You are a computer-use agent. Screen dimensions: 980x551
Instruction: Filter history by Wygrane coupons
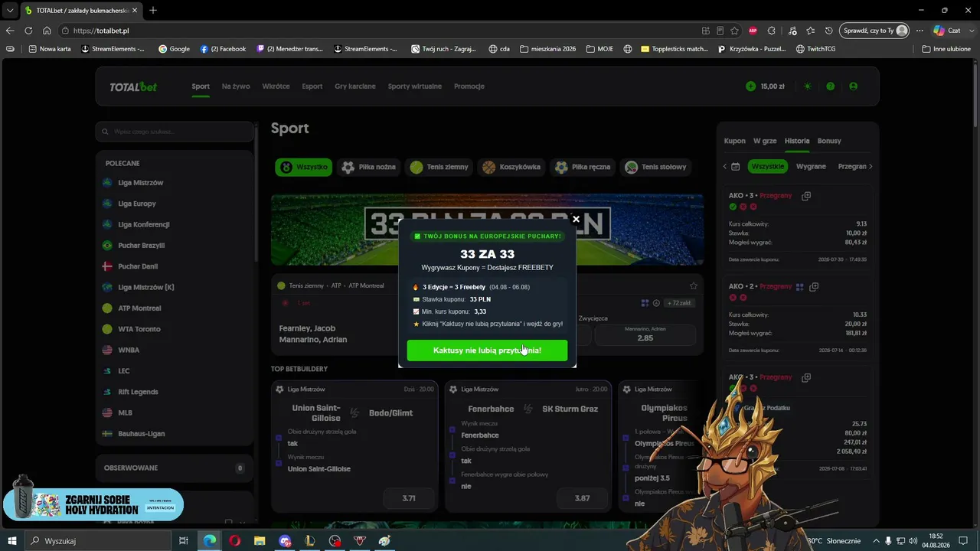811,166
